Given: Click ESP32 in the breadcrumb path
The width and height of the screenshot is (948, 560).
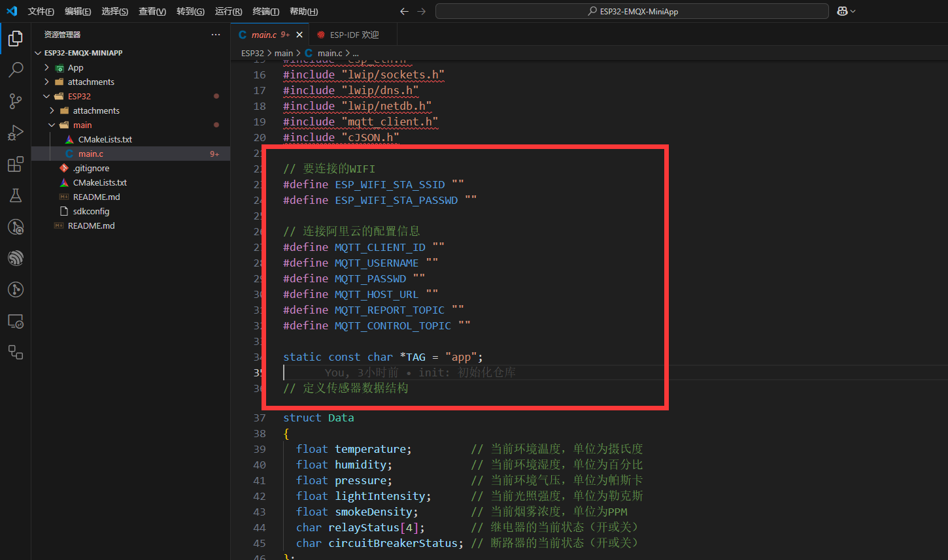Looking at the screenshot, I should (x=252, y=53).
